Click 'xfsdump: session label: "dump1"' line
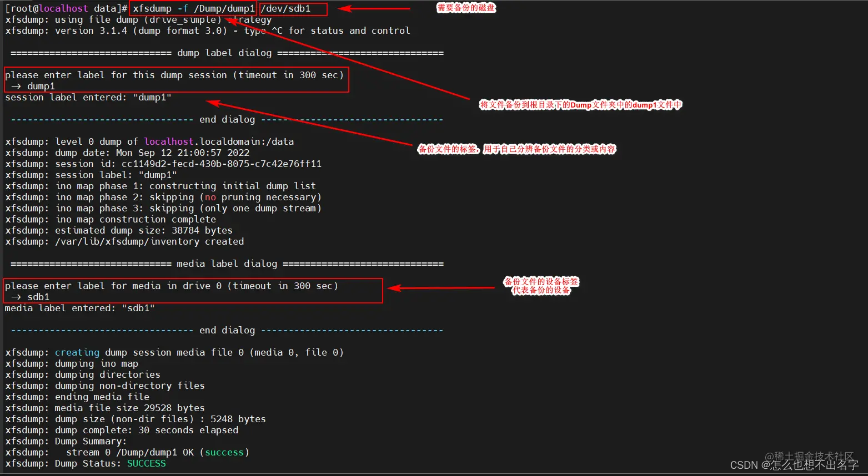The width and height of the screenshot is (868, 476). [x=91, y=175]
